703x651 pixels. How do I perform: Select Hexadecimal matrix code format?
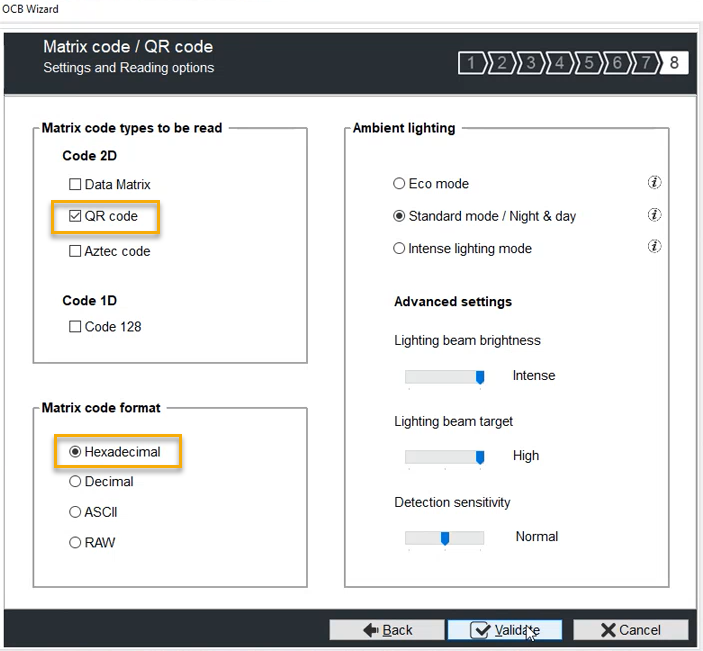point(75,452)
